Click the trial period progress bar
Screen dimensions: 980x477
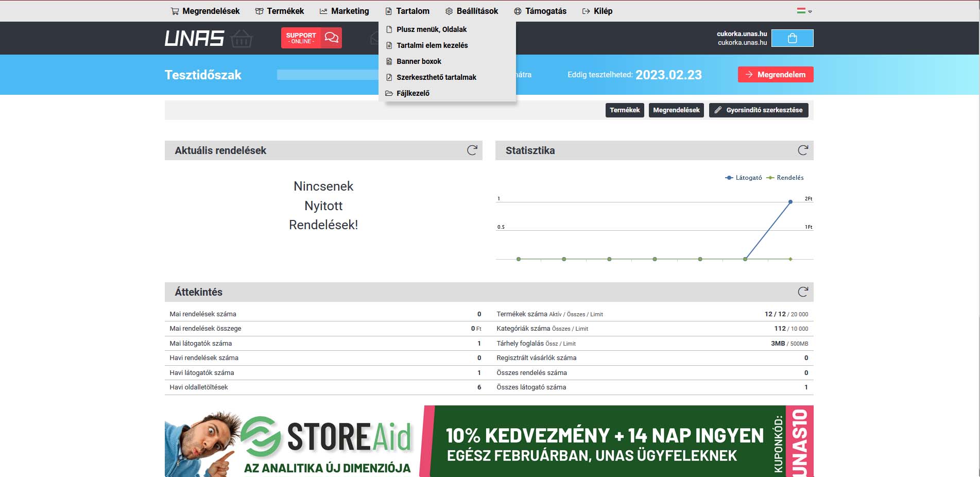click(x=328, y=75)
